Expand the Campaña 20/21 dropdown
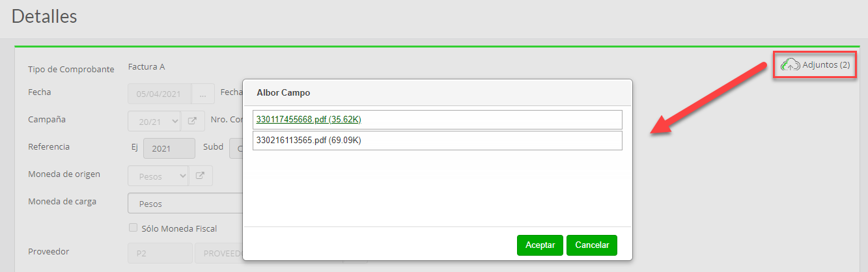The image size is (868, 272). (154, 120)
